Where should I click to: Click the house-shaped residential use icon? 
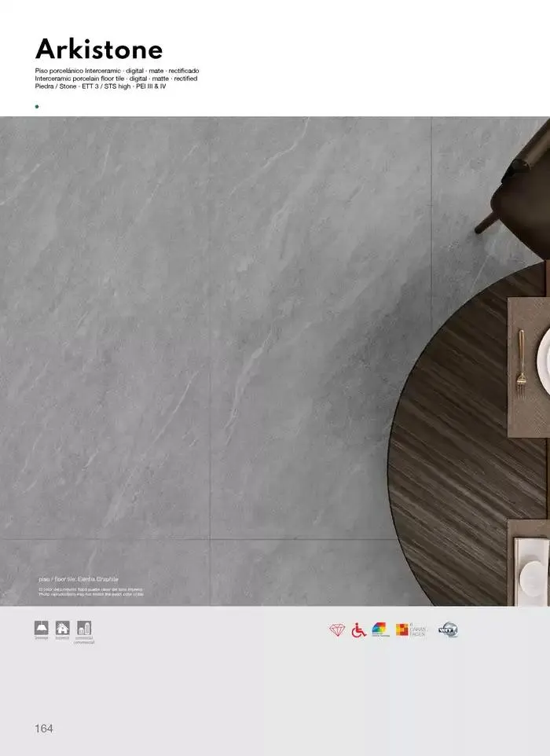(63, 629)
